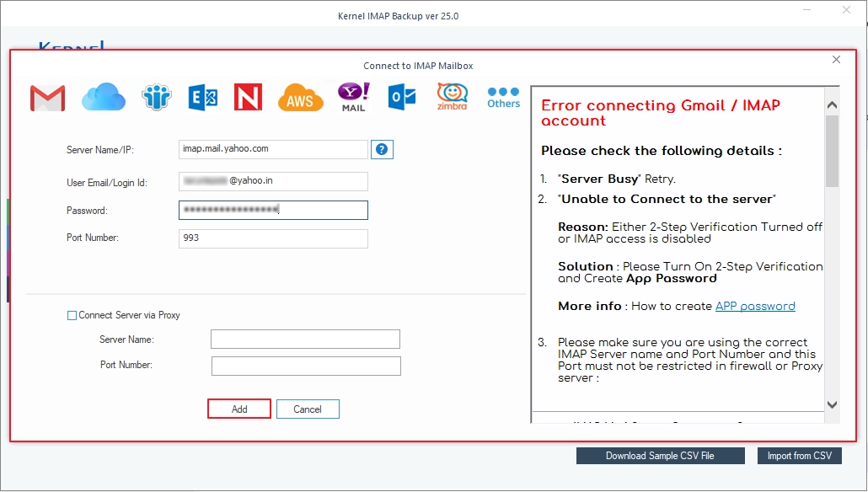The height and width of the screenshot is (492, 868).
Task: Move the error panel down via arrow
Action: (832, 404)
